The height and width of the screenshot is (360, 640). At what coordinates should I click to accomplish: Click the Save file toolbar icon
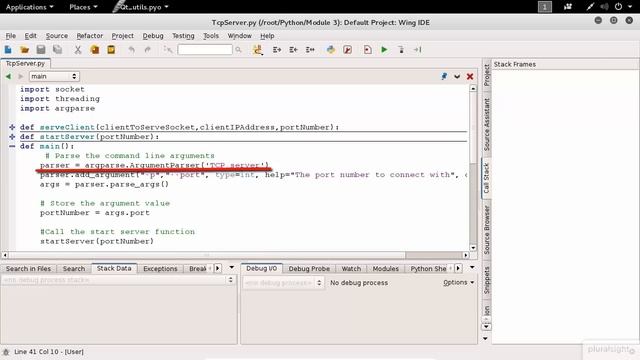41,50
